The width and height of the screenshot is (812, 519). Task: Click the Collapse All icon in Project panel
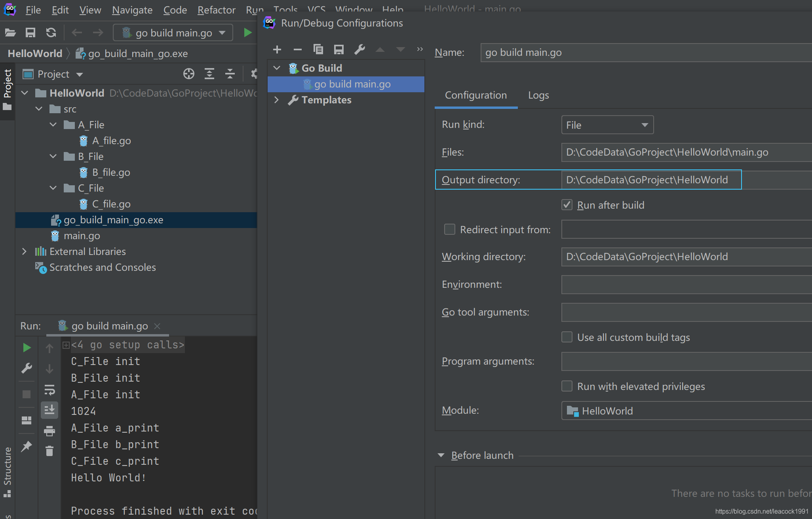230,74
